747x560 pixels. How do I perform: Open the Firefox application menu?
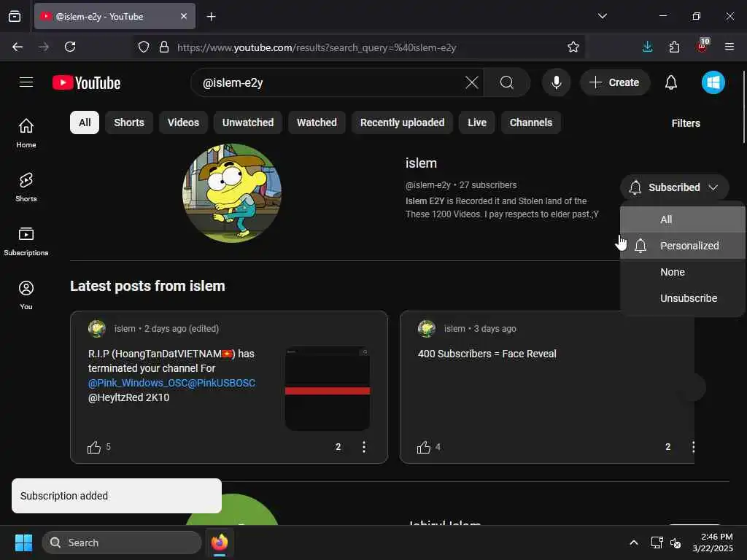click(729, 47)
